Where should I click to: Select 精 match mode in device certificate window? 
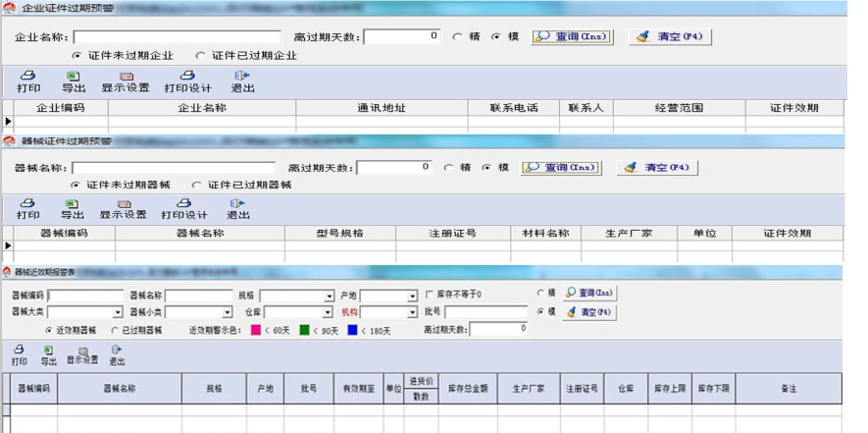[448, 168]
